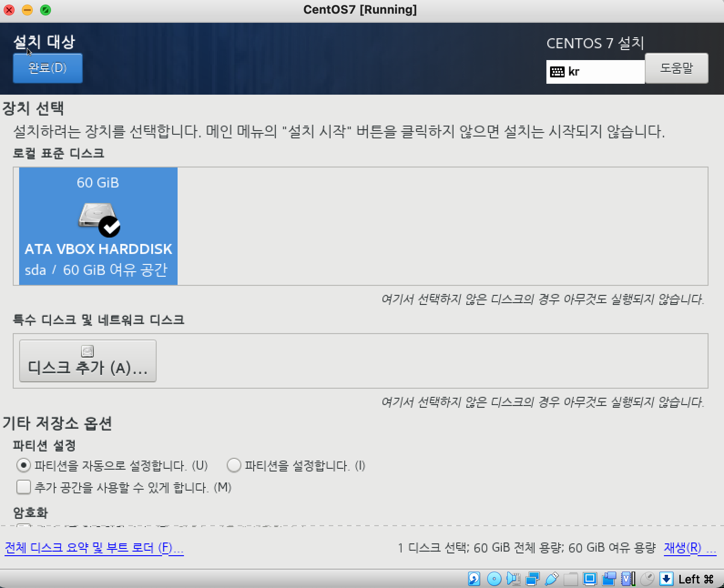
Task: Click the Left ⌘ host key indicator
Action: pyautogui.click(x=696, y=579)
